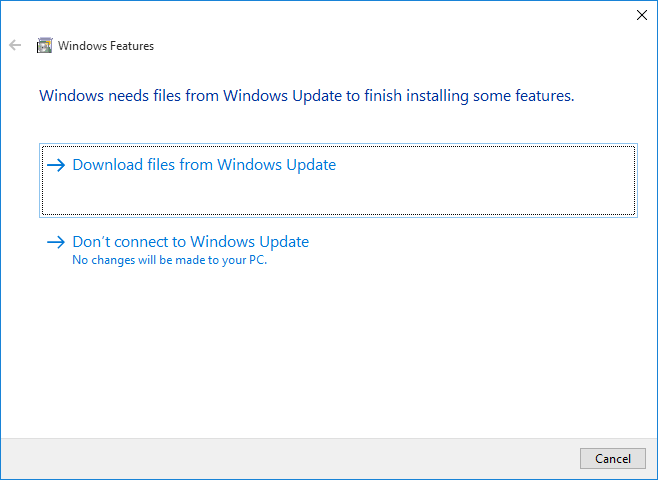Image resolution: width=658 pixels, height=480 pixels.
Task: Click the arrow icon beside Download files
Action: tap(56, 165)
